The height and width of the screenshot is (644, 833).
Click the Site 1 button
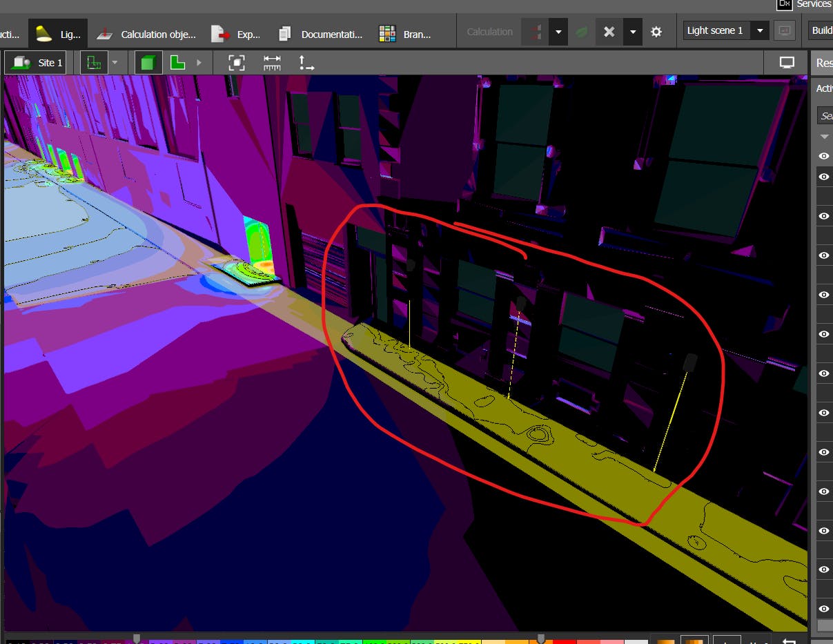pyautogui.click(x=36, y=63)
